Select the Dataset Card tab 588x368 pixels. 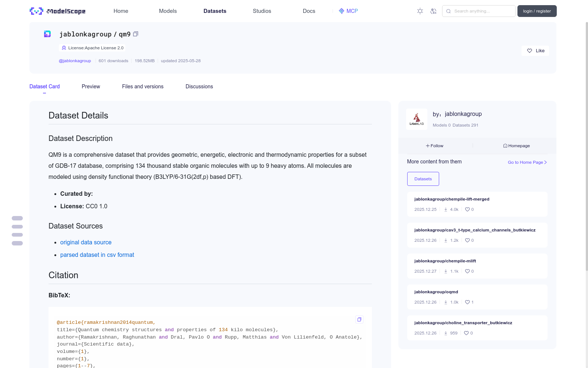coord(44,86)
